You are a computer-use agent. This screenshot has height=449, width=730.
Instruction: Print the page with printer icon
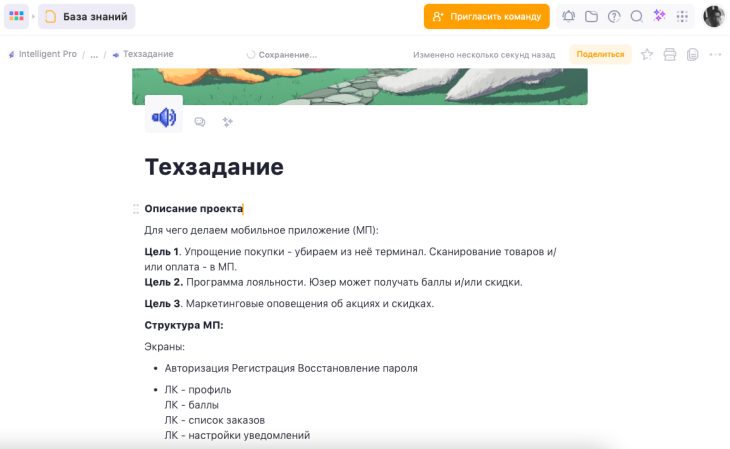tap(669, 54)
